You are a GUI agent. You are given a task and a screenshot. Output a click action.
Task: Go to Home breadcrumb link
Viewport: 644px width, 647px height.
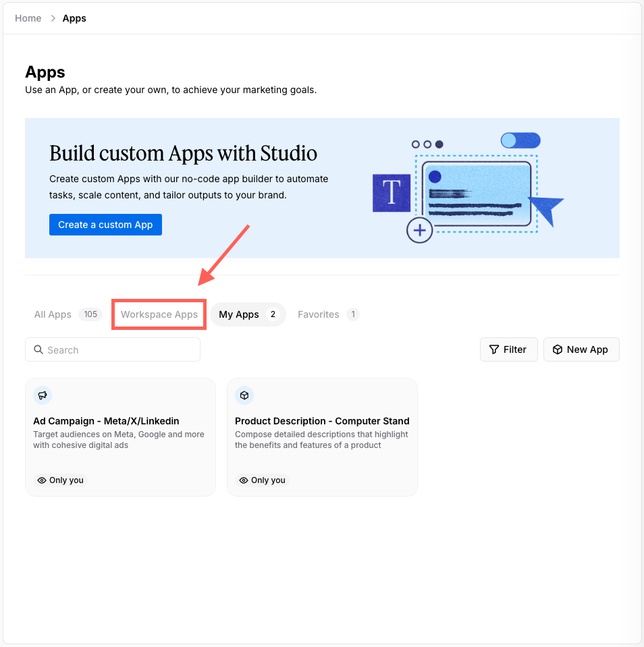(x=28, y=18)
